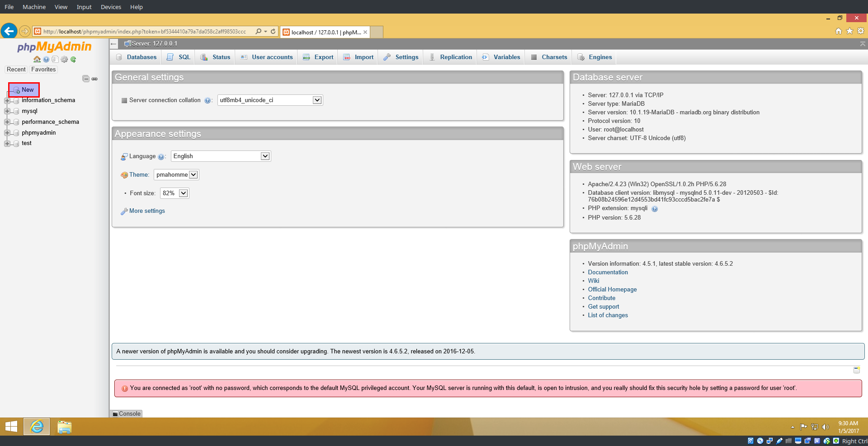The height and width of the screenshot is (446, 868).
Task: Open the Documentation link
Action: pyautogui.click(x=608, y=272)
